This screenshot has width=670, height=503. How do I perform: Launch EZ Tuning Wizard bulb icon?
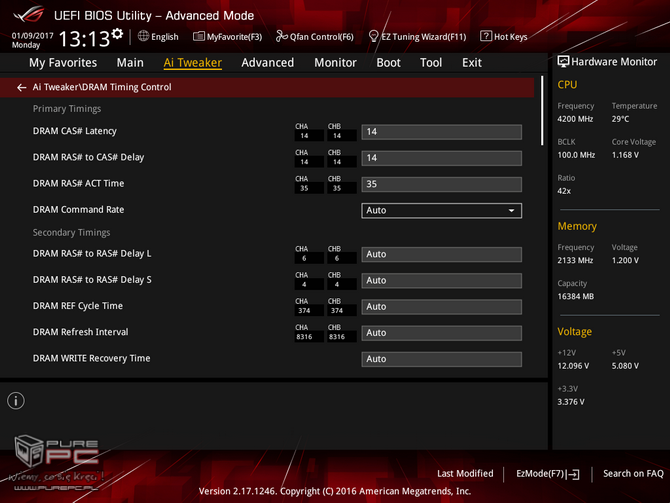tap(373, 37)
